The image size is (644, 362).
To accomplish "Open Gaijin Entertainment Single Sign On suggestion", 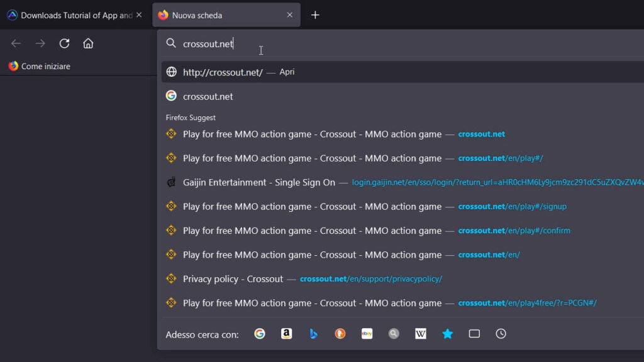I will (x=259, y=182).
